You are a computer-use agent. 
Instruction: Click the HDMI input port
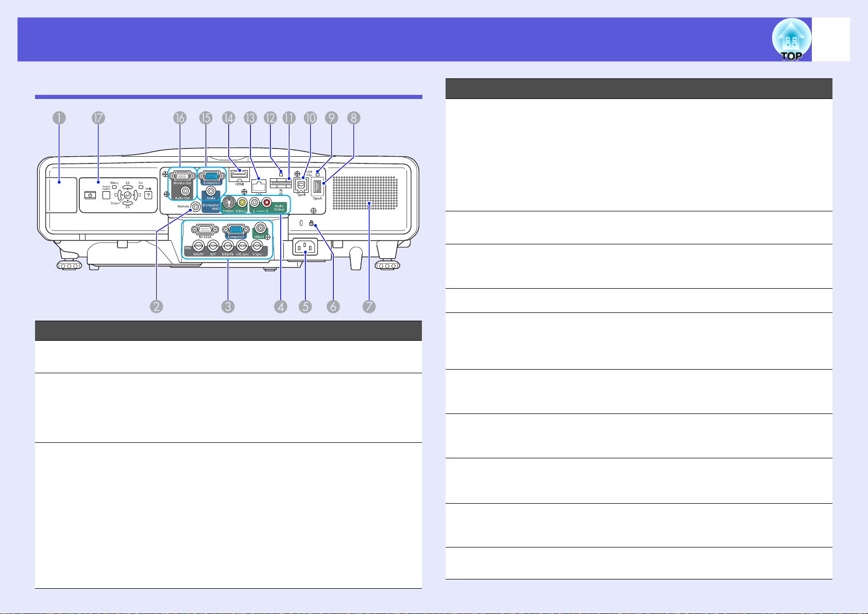point(240,174)
